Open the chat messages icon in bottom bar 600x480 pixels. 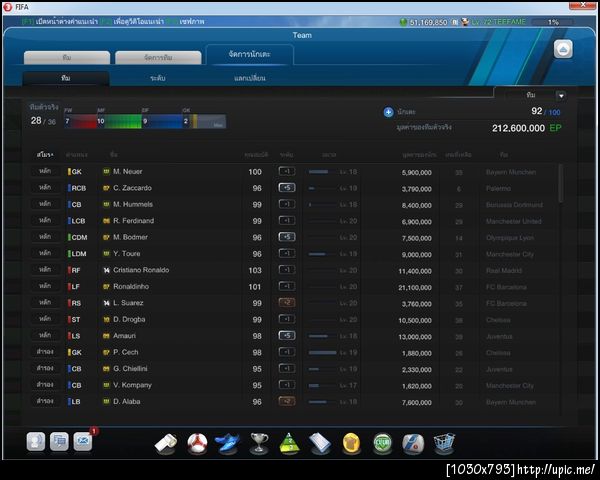59,442
